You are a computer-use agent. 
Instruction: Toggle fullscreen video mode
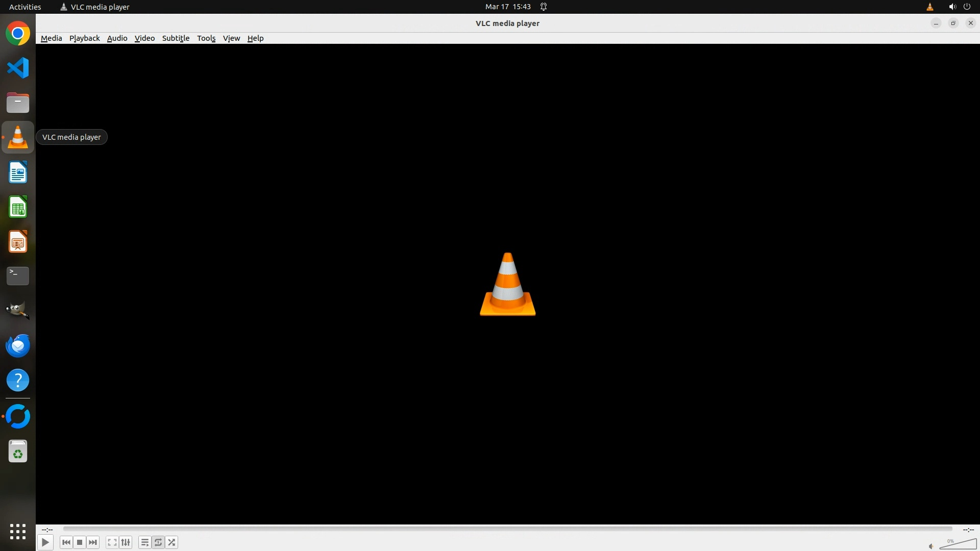[x=112, y=542]
